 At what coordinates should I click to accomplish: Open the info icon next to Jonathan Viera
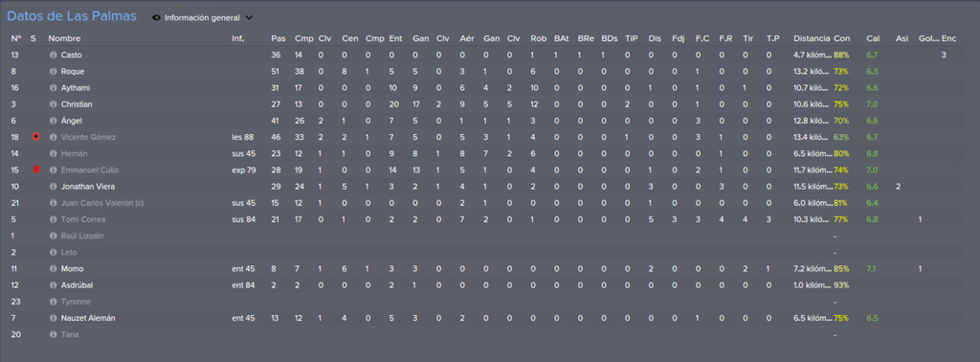click(x=54, y=187)
